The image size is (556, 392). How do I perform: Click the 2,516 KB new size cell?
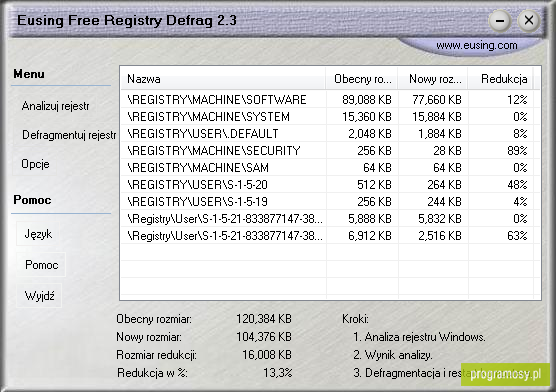tap(440, 236)
